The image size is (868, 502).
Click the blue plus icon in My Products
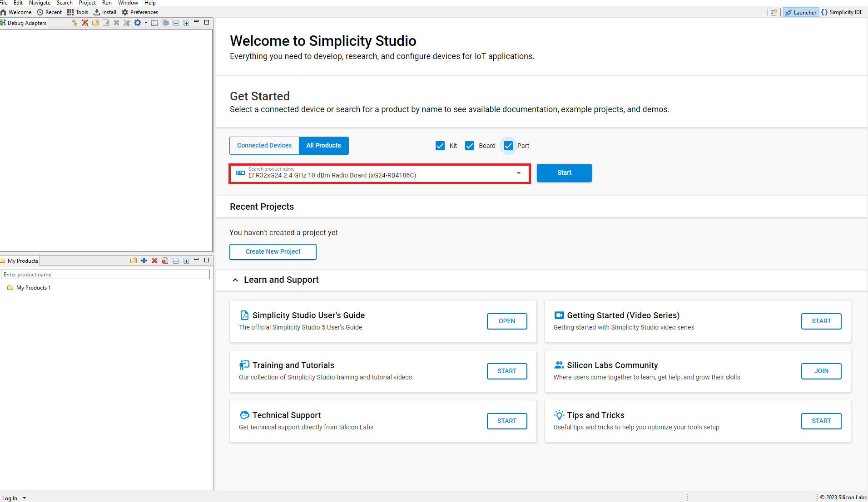click(x=144, y=261)
